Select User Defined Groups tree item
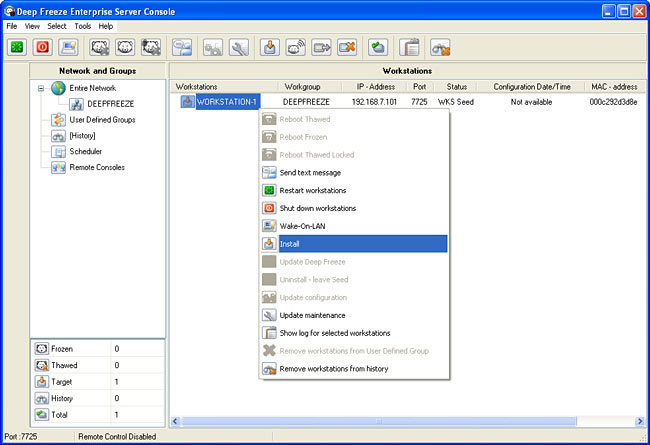This screenshot has height=445, width=650. 102,120
